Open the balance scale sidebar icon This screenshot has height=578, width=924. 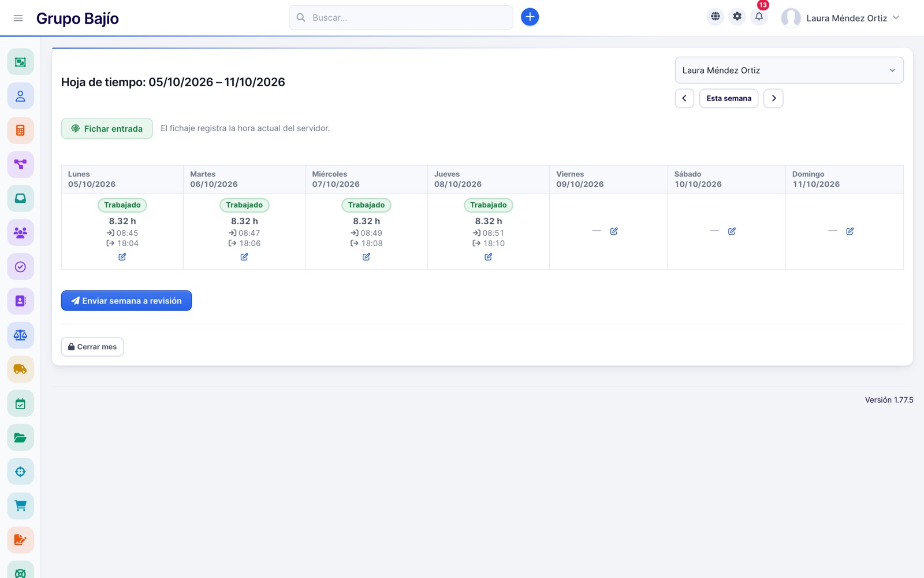[x=20, y=335]
